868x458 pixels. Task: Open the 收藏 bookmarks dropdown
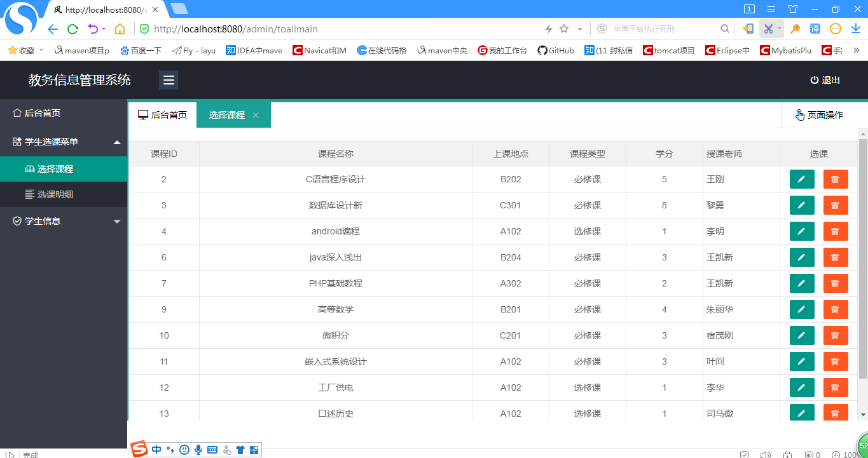click(25, 50)
